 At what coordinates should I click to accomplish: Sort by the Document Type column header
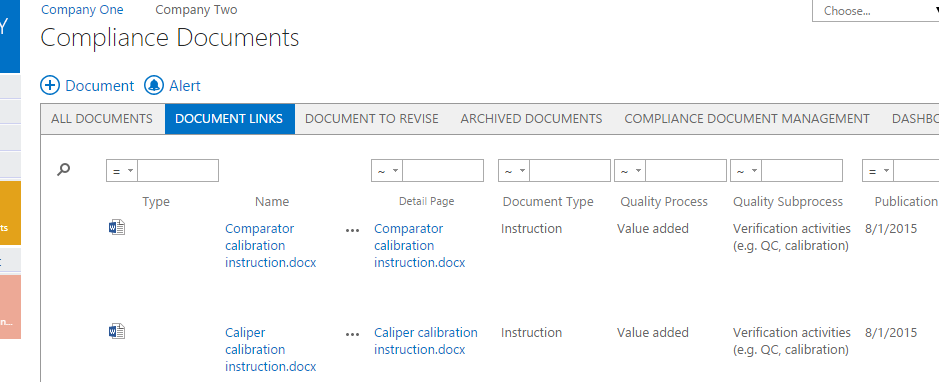(x=548, y=202)
